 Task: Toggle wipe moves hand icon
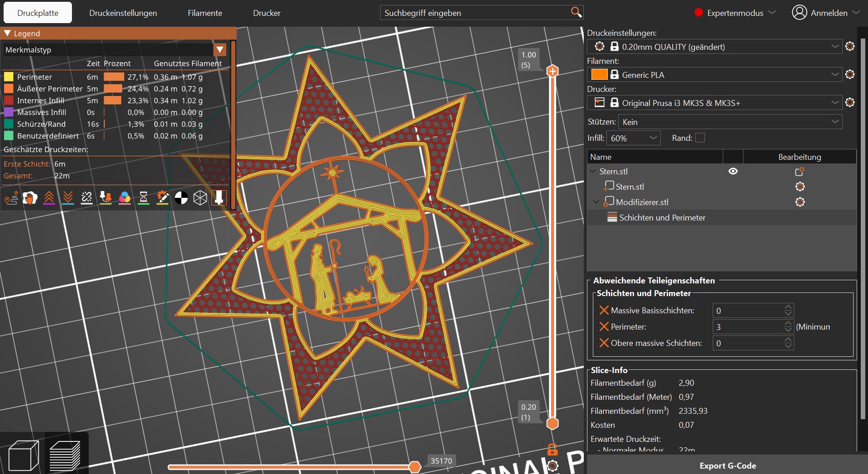tap(30, 198)
